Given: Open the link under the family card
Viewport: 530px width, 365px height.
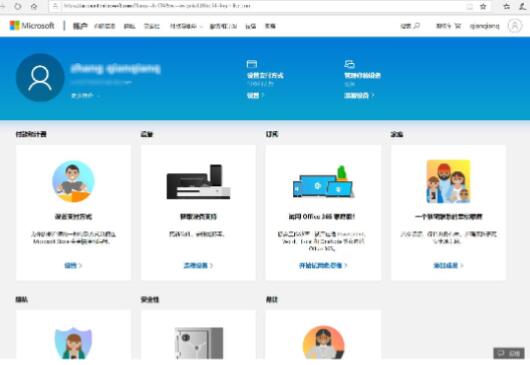Looking at the screenshot, I should 448,266.
